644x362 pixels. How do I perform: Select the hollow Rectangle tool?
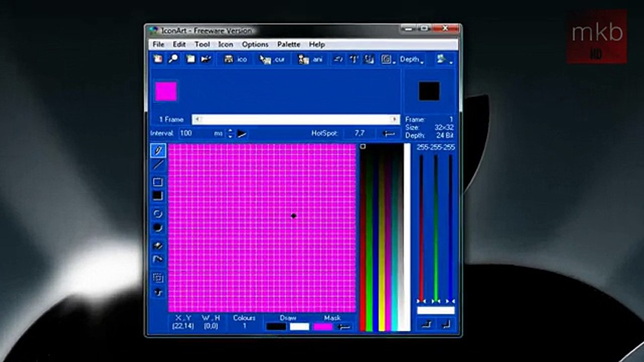pyautogui.click(x=158, y=182)
